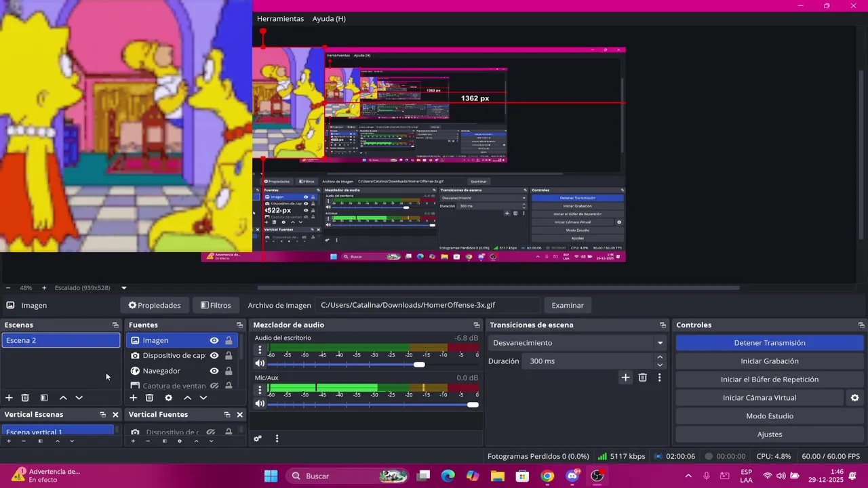868x488 pixels.
Task: Adjust Mic/Aux volume slider
Action: click(x=473, y=405)
